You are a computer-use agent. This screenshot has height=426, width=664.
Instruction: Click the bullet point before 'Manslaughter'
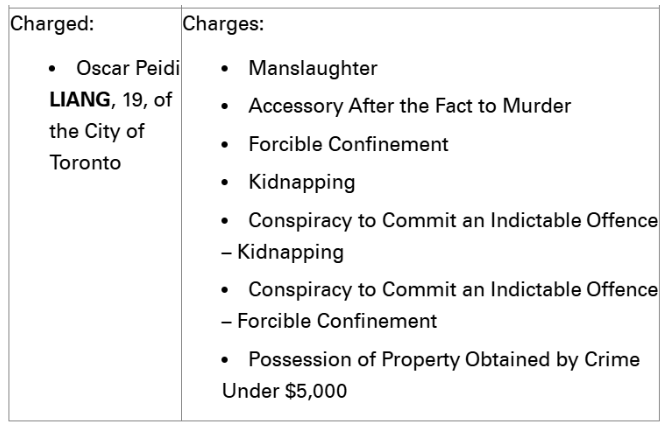click(225, 69)
